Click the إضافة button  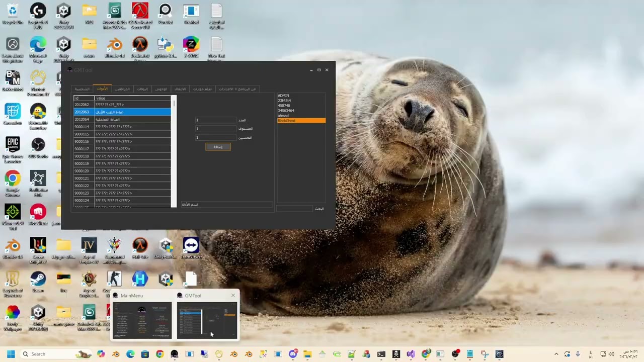(x=218, y=147)
